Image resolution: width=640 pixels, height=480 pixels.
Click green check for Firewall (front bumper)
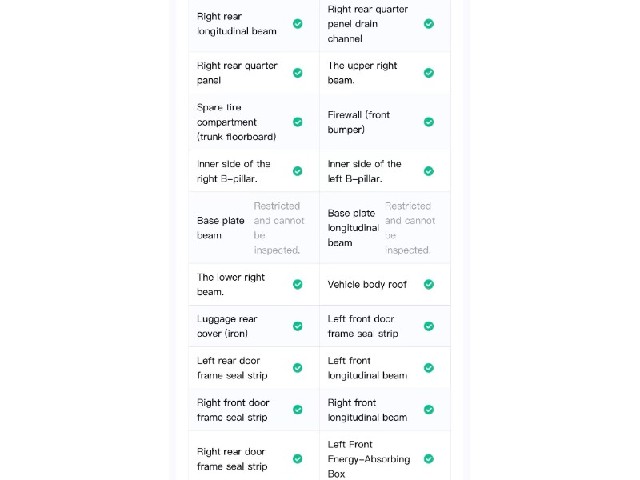tap(429, 122)
